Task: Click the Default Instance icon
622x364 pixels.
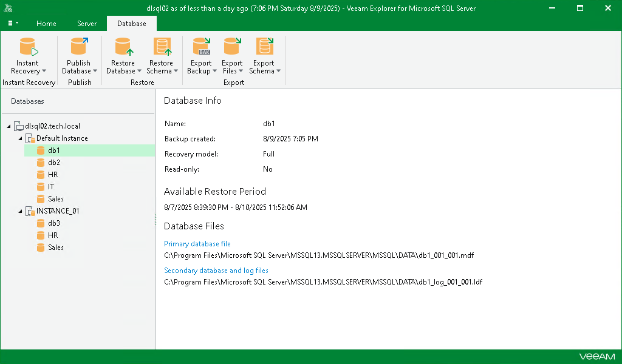Action: coord(30,138)
